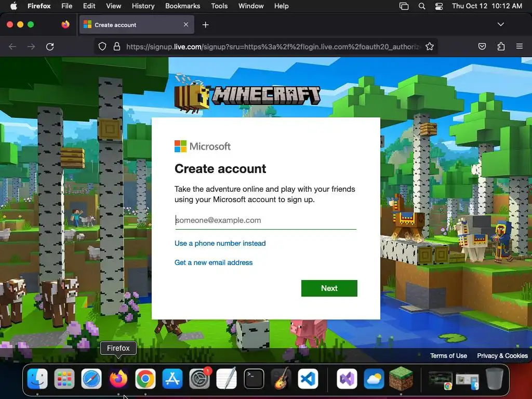Open the Edit menu
The image size is (532, 399).
[x=89, y=6]
